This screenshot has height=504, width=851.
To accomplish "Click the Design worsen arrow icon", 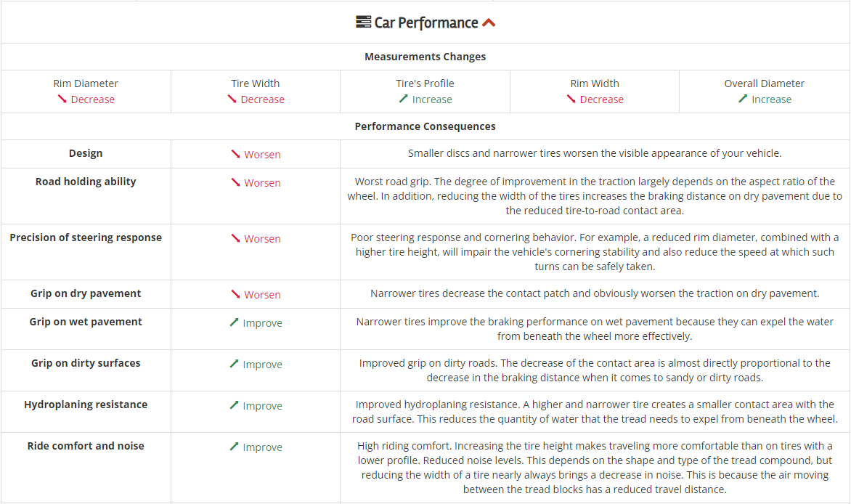I will point(235,154).
